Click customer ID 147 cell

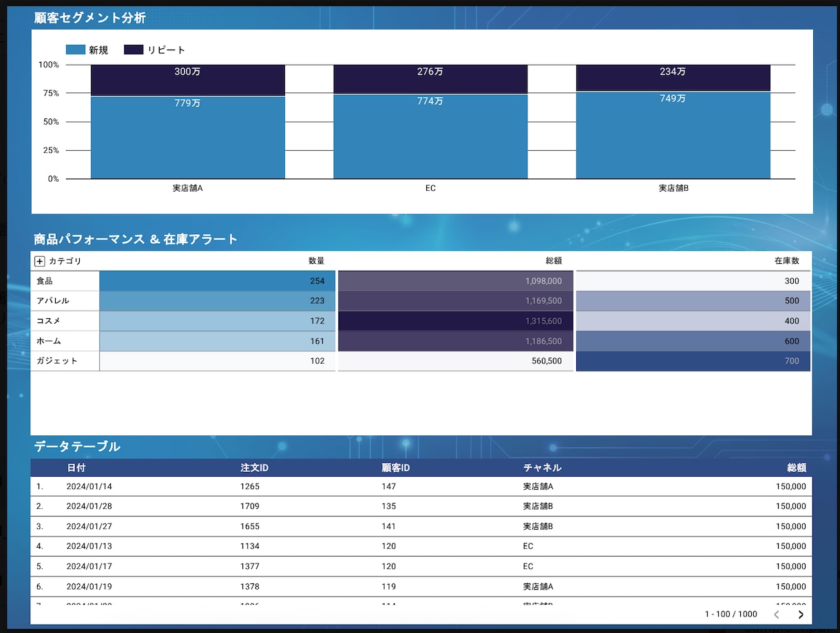(389, 486)
